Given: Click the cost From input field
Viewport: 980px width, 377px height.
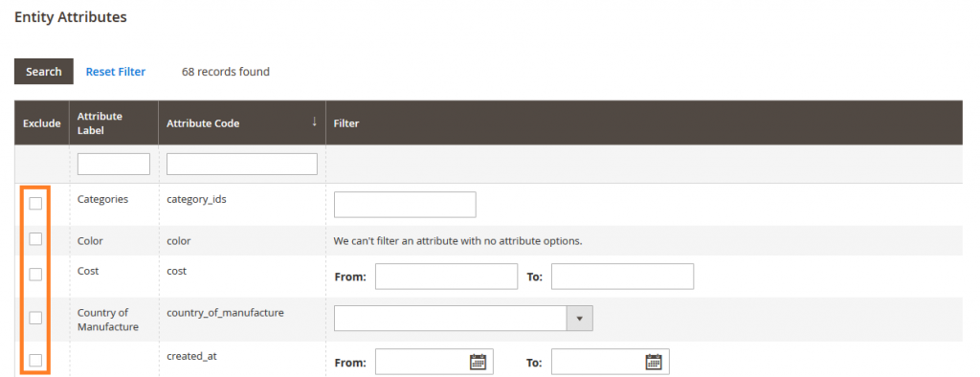Looking at the screenshot, I should tap(446, 277).
